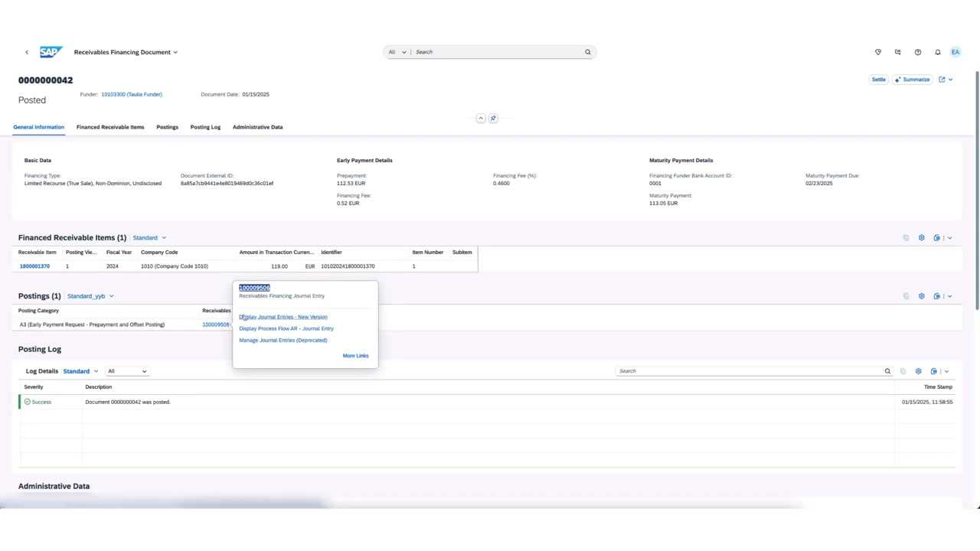Click the share/export icon next to Summarize

942,80
